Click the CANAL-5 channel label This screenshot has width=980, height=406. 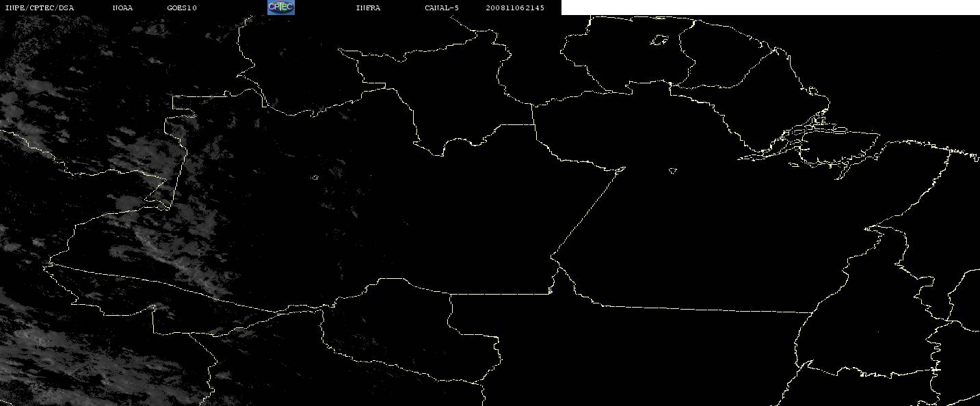pyautogui.click(x=442, y=8)
